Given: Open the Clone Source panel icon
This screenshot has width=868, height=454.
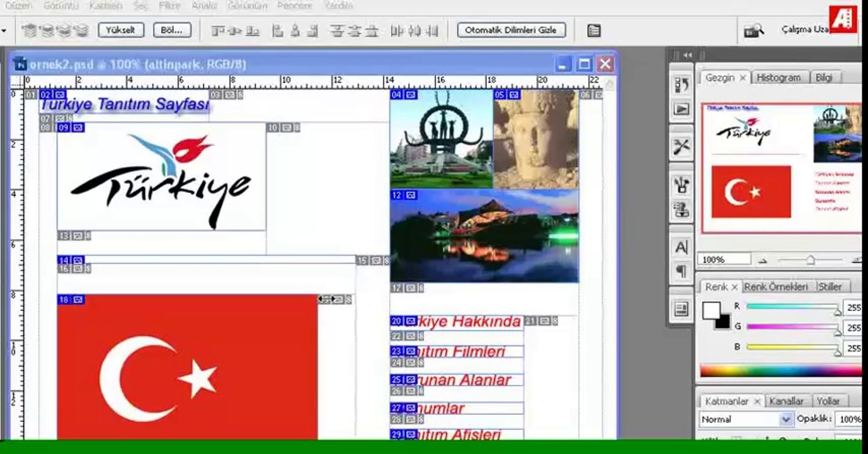Looking at the screenshot, I should click(682, 209).
